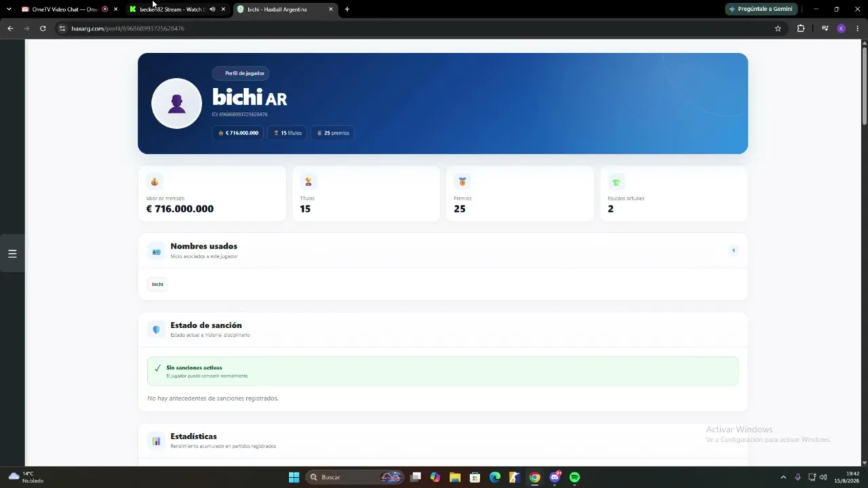868x488 pixels.
Task: Open Copilot from the taskbar
Action: (x=435, y=477)
